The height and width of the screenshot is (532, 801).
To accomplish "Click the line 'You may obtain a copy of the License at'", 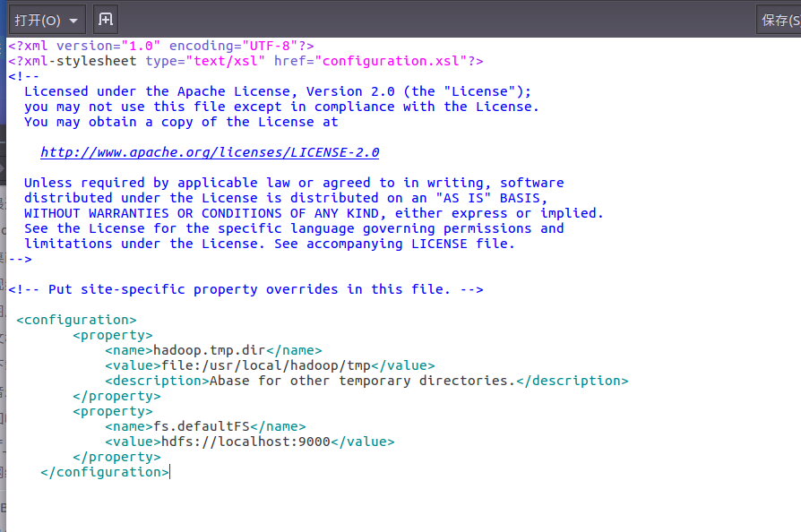I will click(x=181, y=122).
